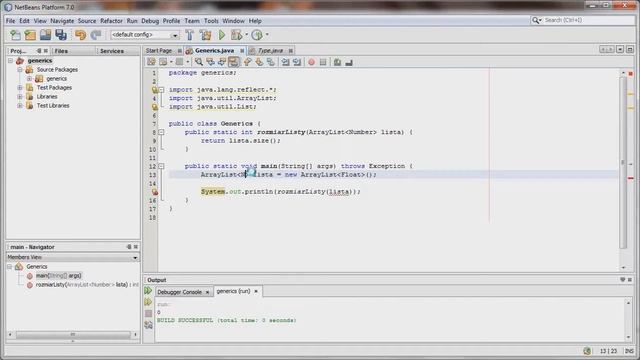Click the editor's Last Edit icon
The height and width of the screenshot is (360, 640).
pyautogui.click(x=151, y=62)
